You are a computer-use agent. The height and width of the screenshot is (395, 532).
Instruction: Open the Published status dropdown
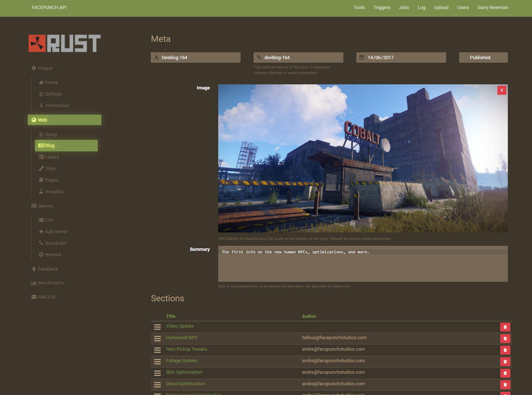coord(483,58)
